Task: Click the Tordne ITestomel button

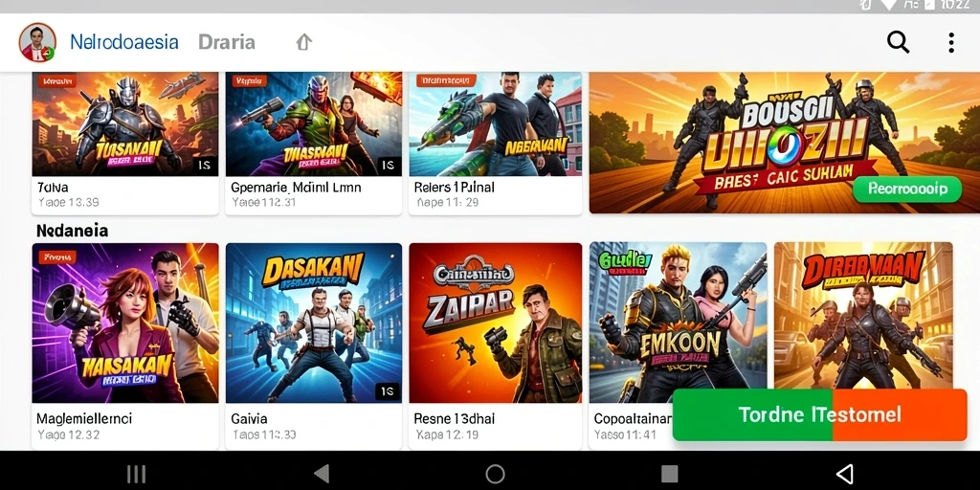Action: (x=819, y=414)
